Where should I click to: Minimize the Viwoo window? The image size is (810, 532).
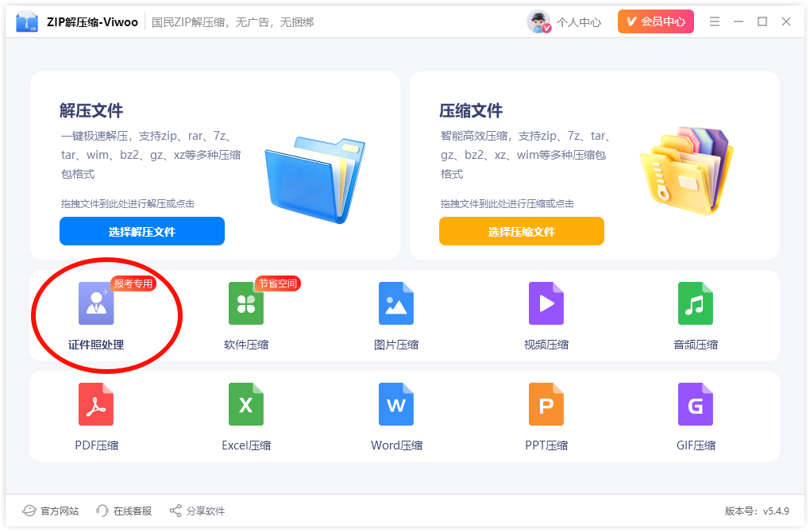click(x=739, y=21)
